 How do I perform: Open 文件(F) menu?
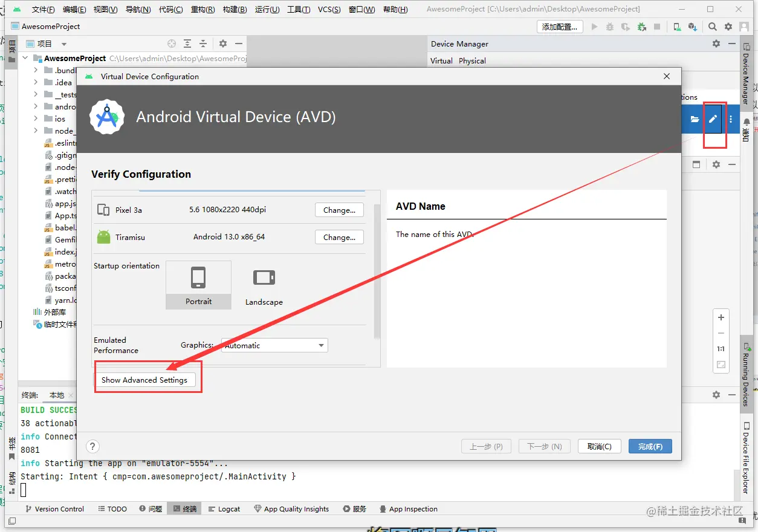point(44,9)
